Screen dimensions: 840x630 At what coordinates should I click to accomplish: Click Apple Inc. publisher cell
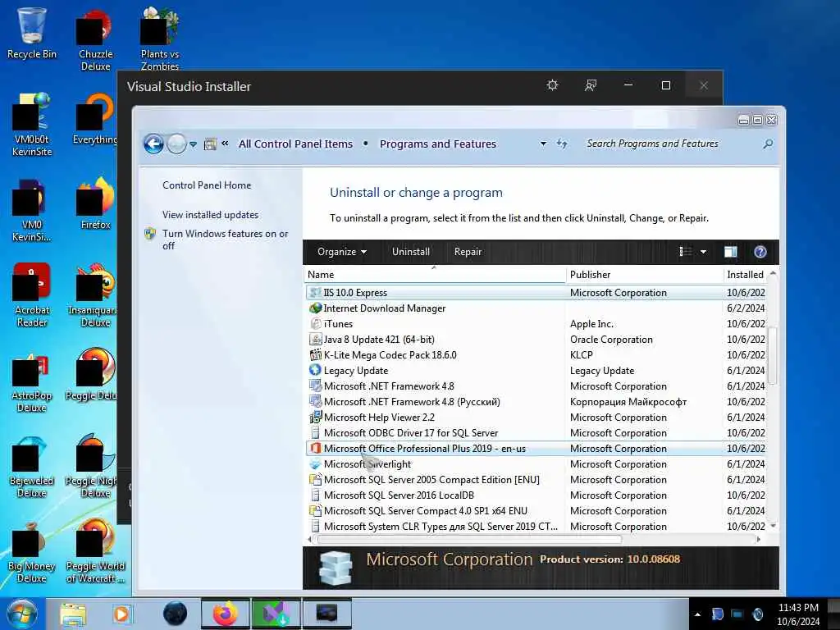click(x=591, y=323)
